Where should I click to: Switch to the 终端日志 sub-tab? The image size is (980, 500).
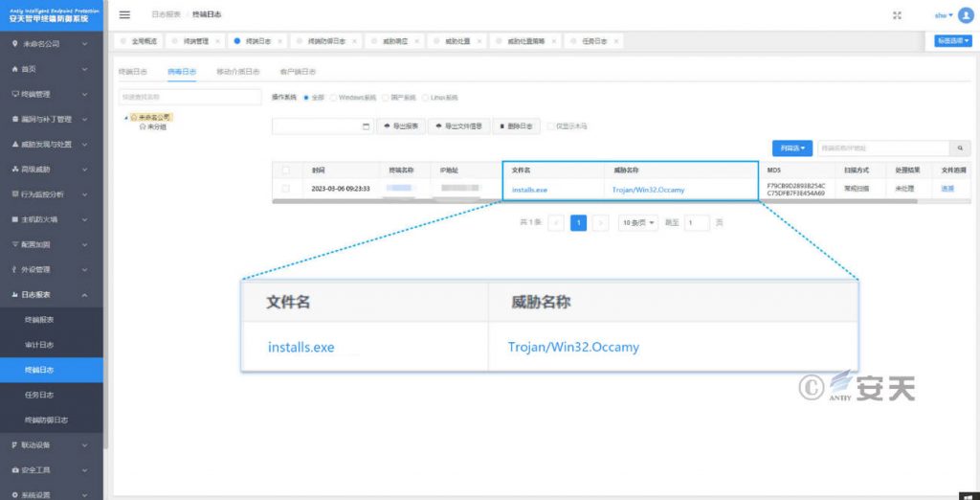[132, 72]
